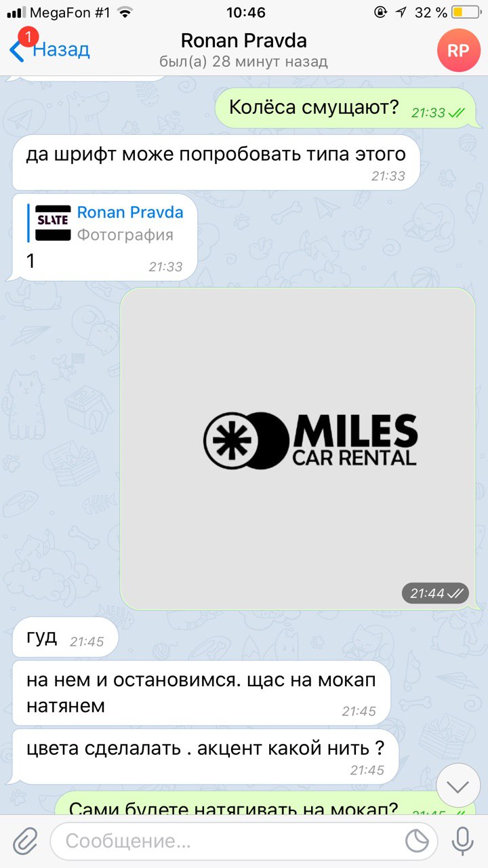Tap the microphone voice message icon
The image size is (488, 868).
click(463, 842)
